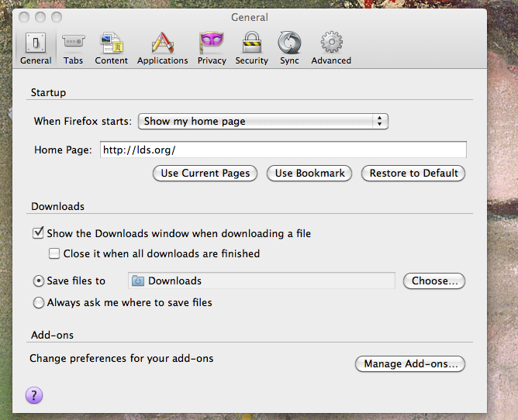This screenshot has height=420, width=518.
Task: Click Use Bookmark button
Action: pos(309,174)
